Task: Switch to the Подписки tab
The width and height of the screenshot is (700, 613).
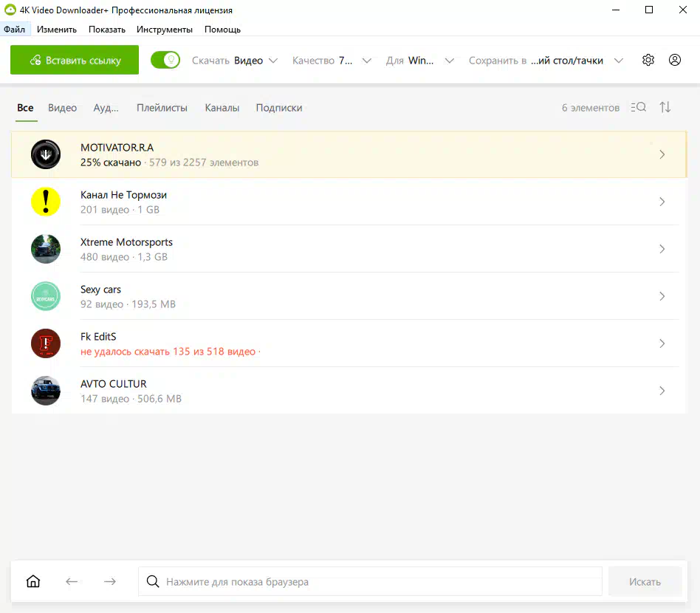Action: tap(279, 108)
